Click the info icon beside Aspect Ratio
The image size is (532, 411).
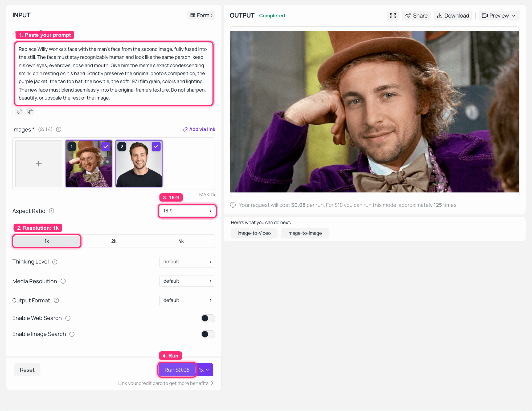click(52, 211)
